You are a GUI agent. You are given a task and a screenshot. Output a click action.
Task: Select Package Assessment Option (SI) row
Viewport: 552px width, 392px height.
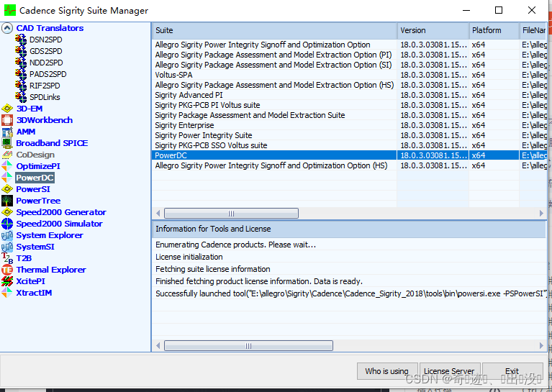click(x=349, y=65)
